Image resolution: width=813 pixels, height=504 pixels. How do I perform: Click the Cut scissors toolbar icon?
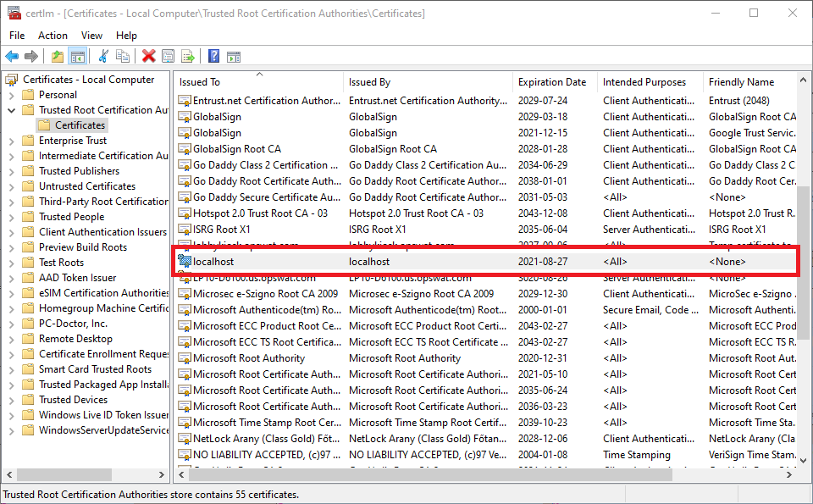tap(103, 56)
